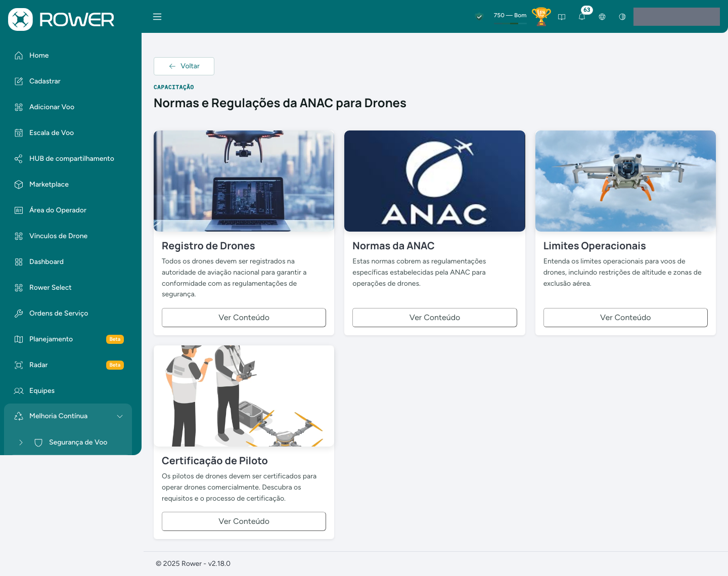Click Ver Conteúdo for Registro de Drones
This screenshot has width=728, height=576.
pos(244,318)
